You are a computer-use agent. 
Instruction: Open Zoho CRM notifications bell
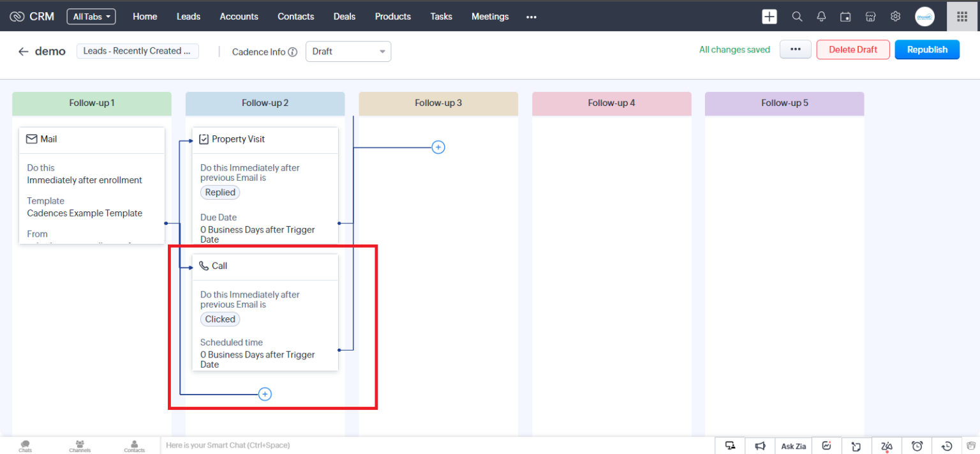(x=821, y=17)
